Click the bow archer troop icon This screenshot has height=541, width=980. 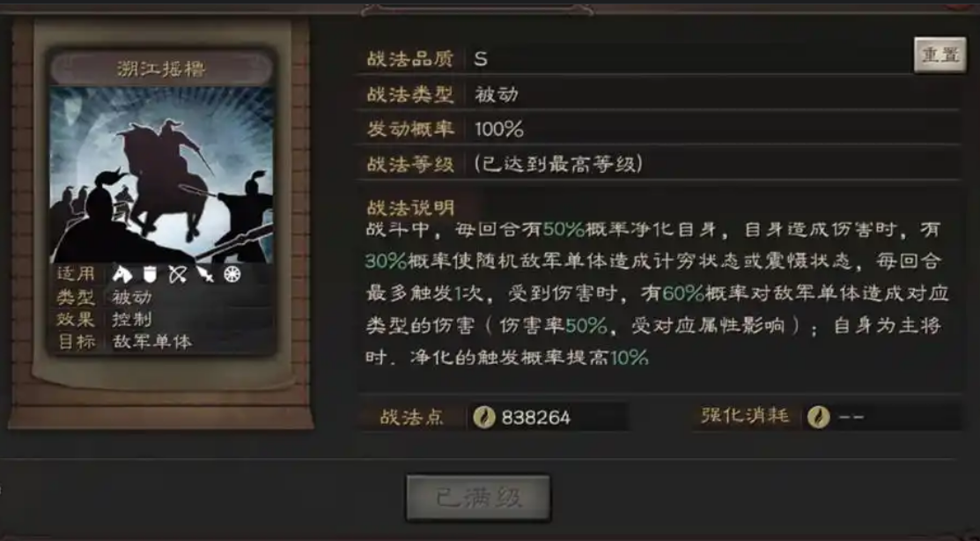coord(178,274)
